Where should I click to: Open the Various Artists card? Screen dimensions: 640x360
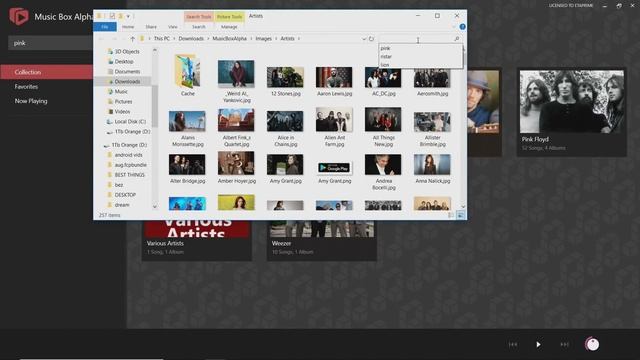tap(197, 240)
